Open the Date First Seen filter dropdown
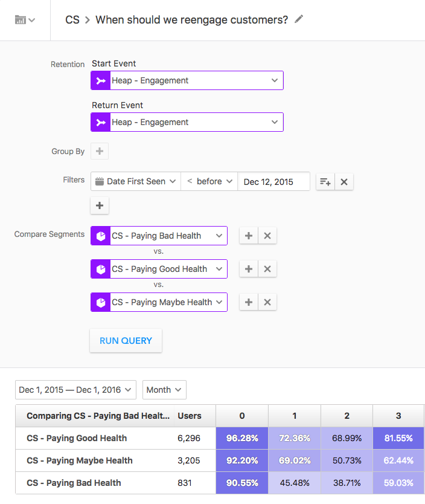This screenshot has width=425, height=504. pyautogui.click(x=136, y=182)
